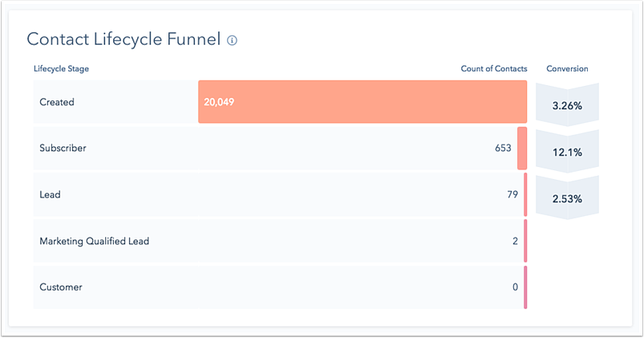644x338 pixels.
Task: Click the Lead stage label
Action: [50, 194]
